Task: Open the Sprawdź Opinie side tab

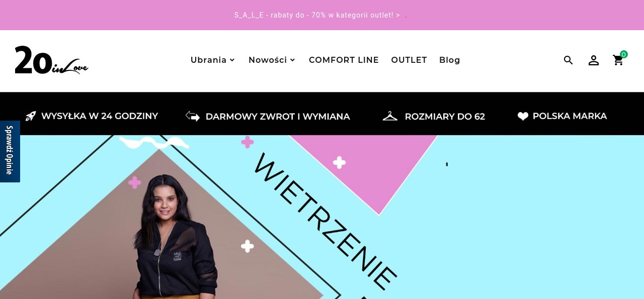Action: 10,151
